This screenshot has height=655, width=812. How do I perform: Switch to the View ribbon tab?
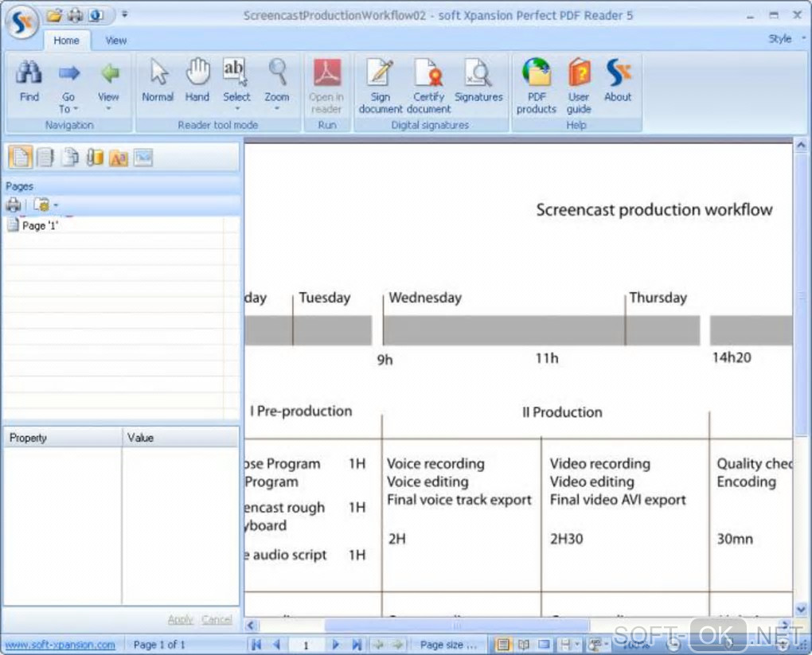coord(115,41)
